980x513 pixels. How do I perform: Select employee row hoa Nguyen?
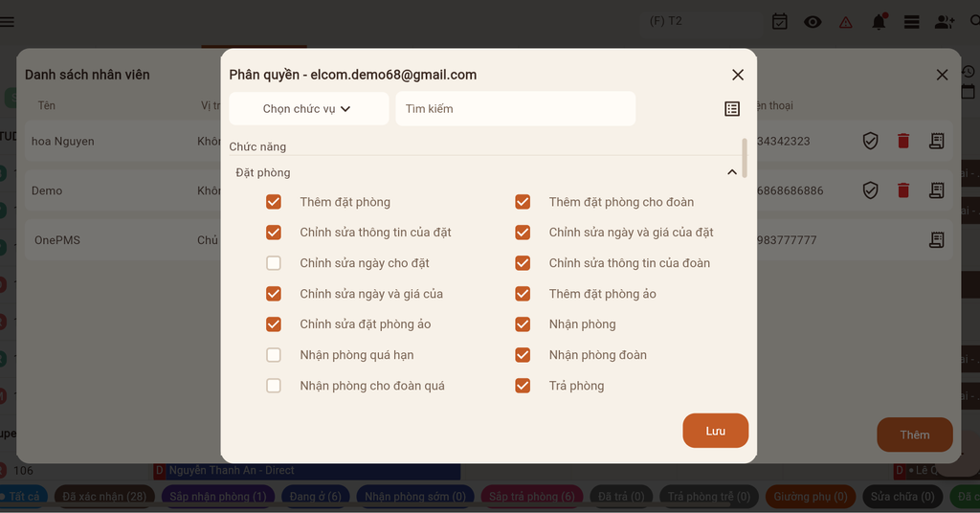122,142
